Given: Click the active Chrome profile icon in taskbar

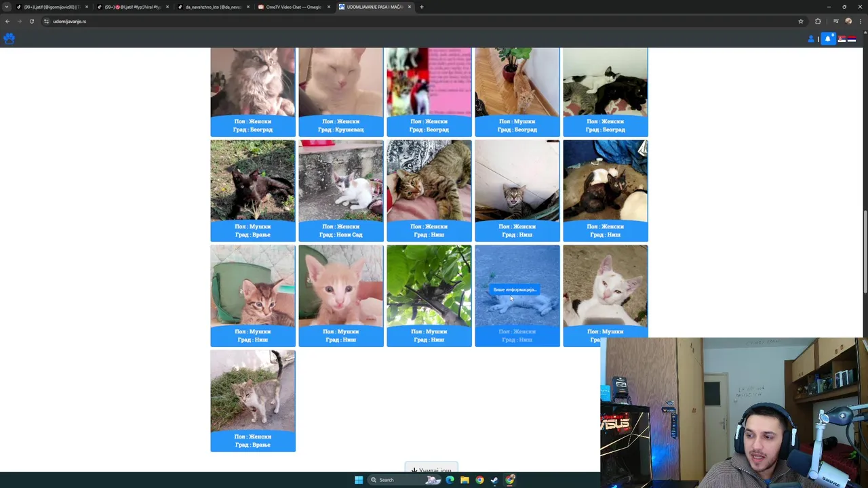Looking at the screenshot, I should coord(510,480).
